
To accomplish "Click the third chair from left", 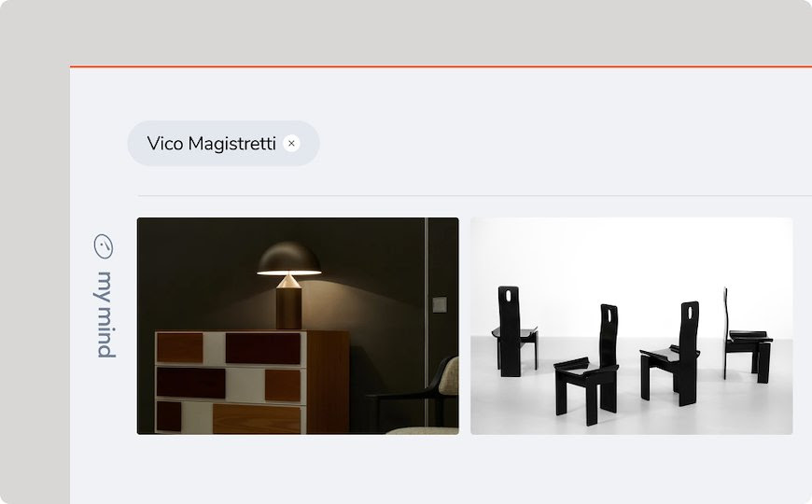I will (x=671, y=353).
